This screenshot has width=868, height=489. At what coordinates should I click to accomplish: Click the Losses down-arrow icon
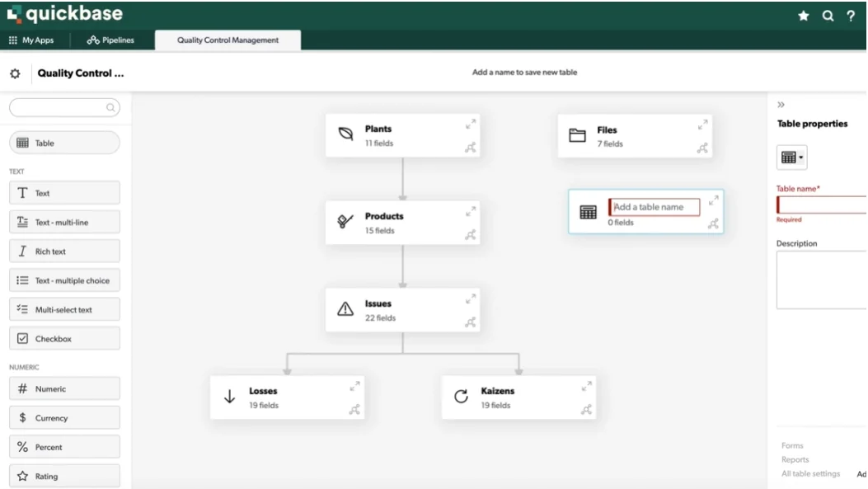pyautogui.click(x=229, y=396)
